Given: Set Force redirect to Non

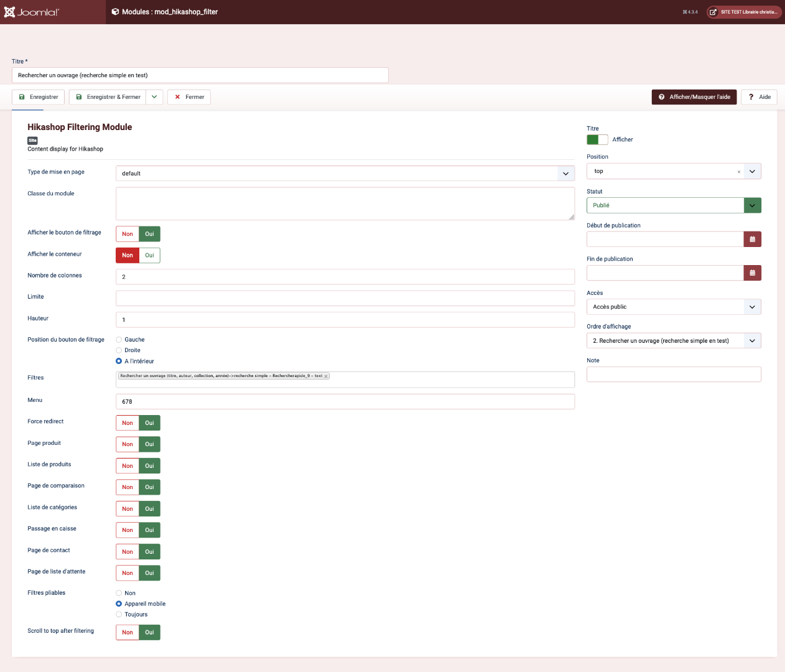Looking at the screenshot, I should pos(128,423).
